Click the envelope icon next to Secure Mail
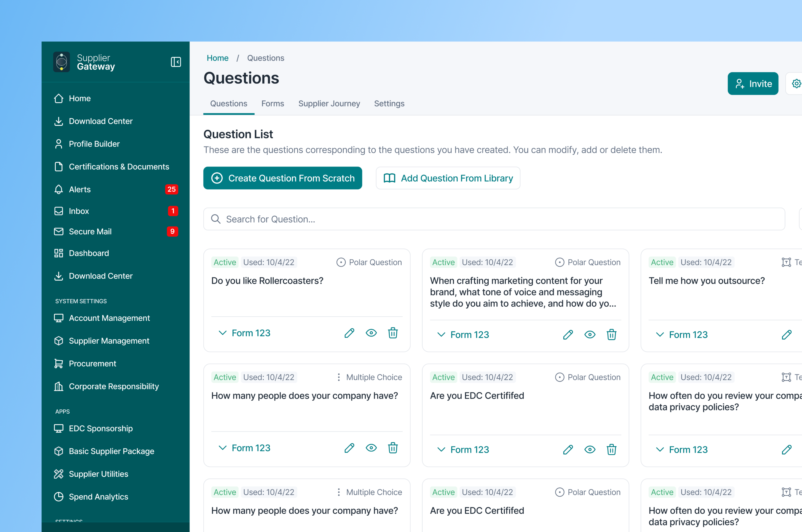This screenshot has width=802, height=532. pyautogui.click(x=59, y=231)
